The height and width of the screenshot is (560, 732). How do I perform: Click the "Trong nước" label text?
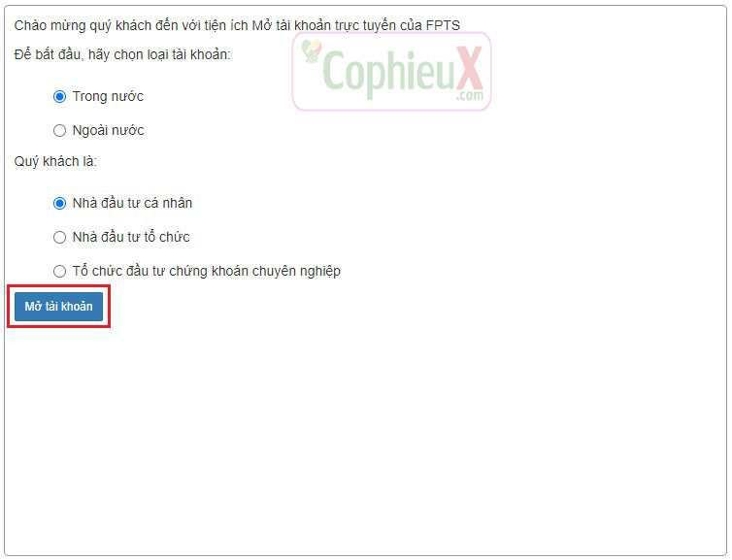click(108, 96)
